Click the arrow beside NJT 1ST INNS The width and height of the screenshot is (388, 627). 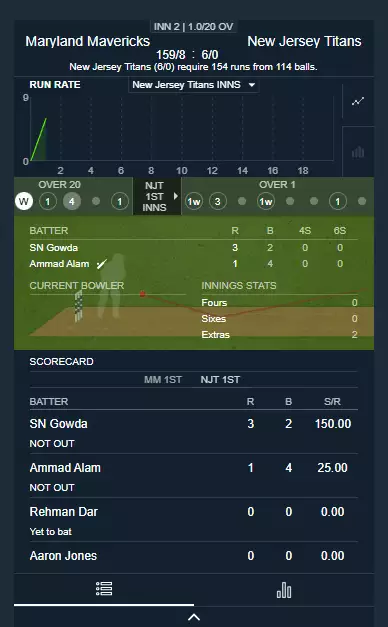pos(175,196)
